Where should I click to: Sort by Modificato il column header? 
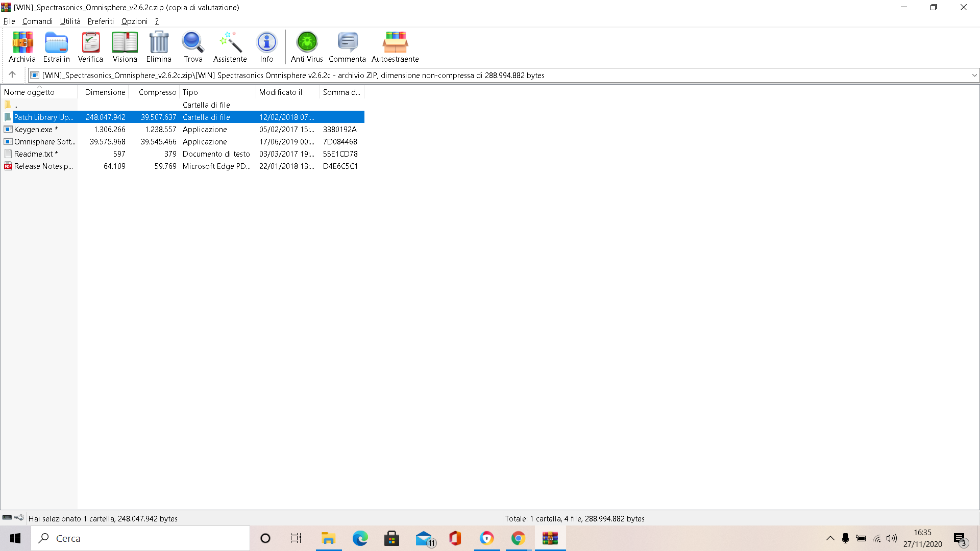(x=288, y=92)
